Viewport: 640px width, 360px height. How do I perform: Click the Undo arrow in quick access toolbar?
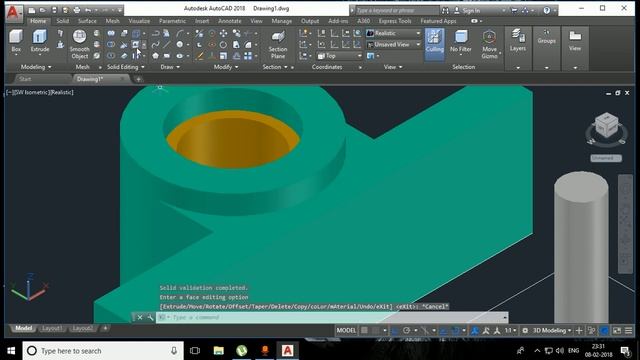88,10
